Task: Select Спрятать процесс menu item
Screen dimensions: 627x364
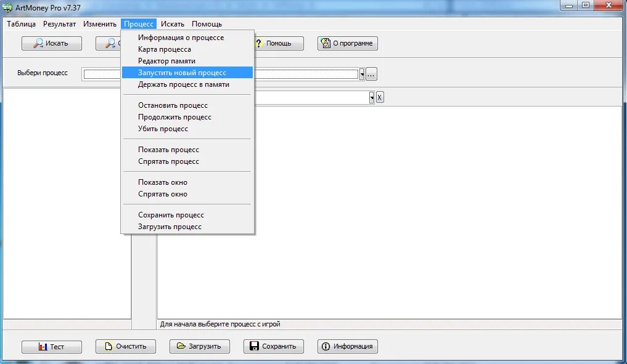Action: pyautogui.click(x=187, y=161)
